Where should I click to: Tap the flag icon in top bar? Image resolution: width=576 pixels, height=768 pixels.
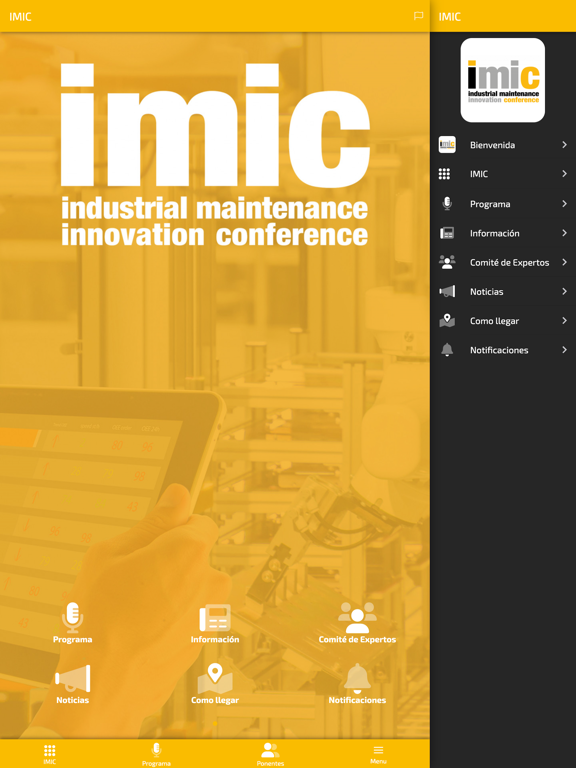[x=418, y=16]
